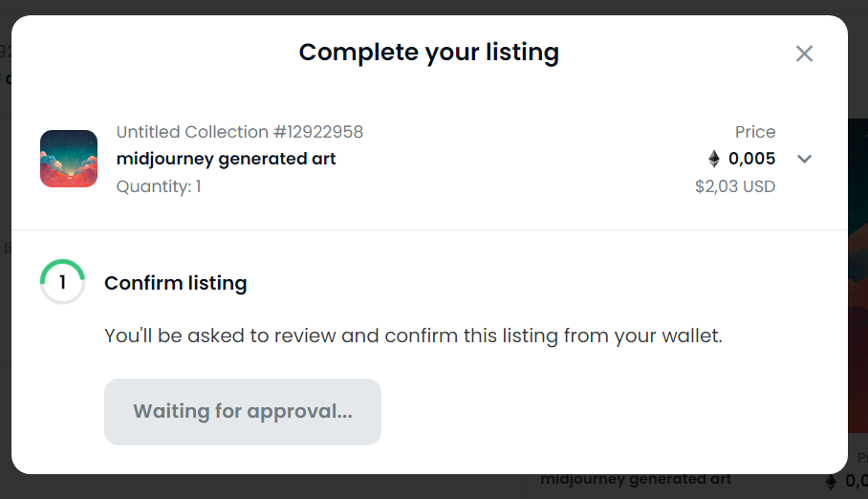This screenshot has width=868, height=499.
Task: Click the Quantity: 1 label
Action: coord(159,186)
